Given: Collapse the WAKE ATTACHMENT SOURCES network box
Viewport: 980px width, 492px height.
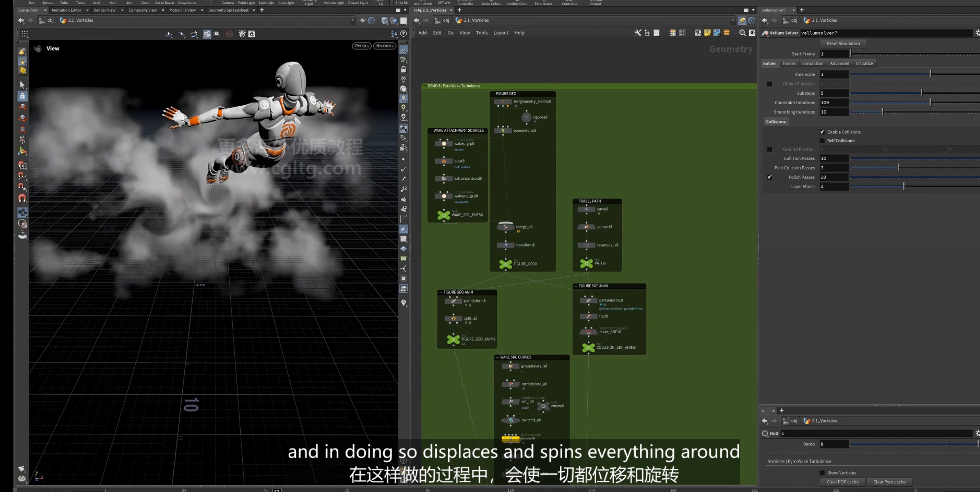Looking at the screenshot, I should pos(430,130).
